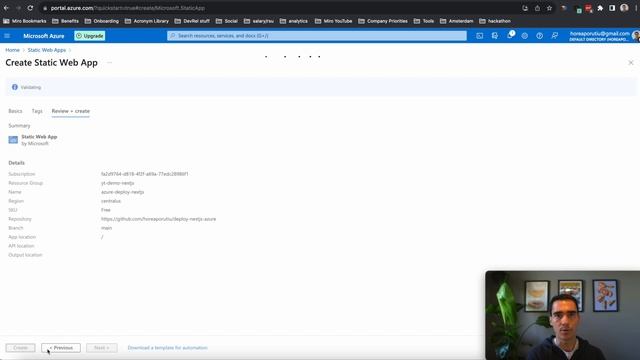This screenshot has width=640, height=360.
Task: Click the Previous button
Action: pyautogui.click(x=61, y=348)
